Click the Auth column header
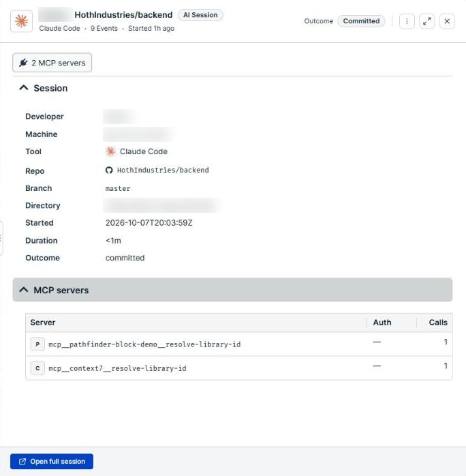The width and height of the screenshot is (466, 476). [x=382, y=323]
